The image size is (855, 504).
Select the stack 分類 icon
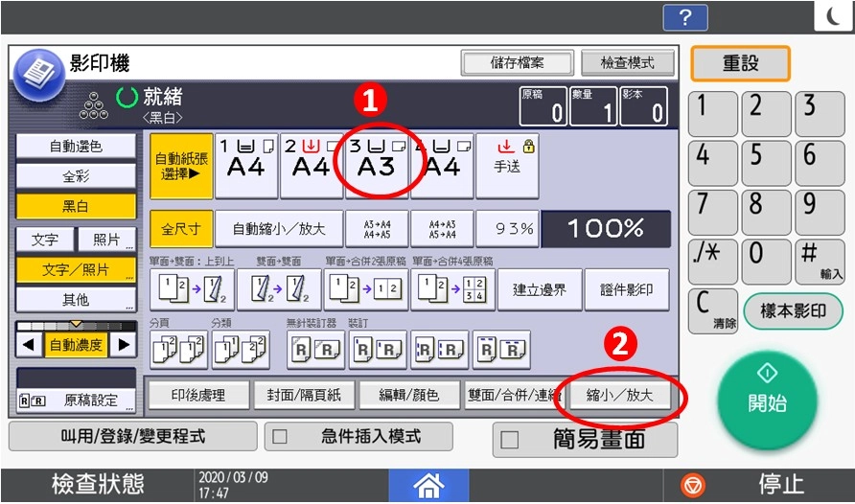241,350
